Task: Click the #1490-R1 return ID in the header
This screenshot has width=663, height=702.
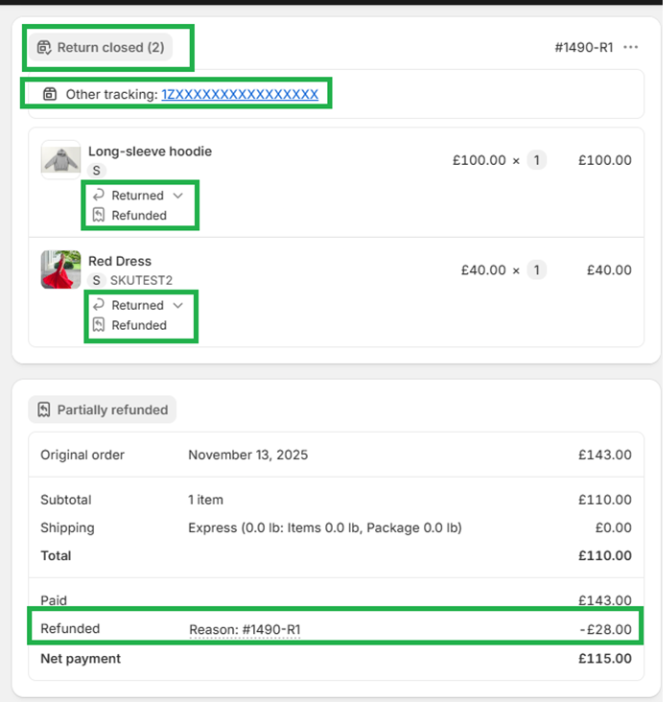Action: (x=584, y=47)
